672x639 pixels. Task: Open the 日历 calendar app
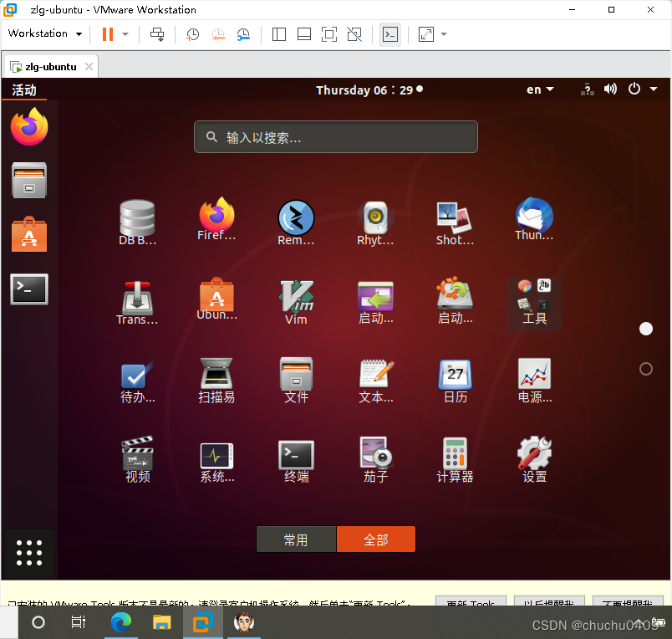[455, 381]
